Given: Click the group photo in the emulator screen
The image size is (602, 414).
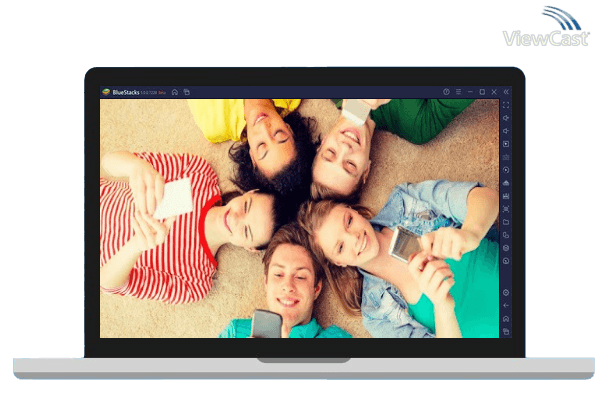Looking at the screenshot, I should [x=299, y=219].
